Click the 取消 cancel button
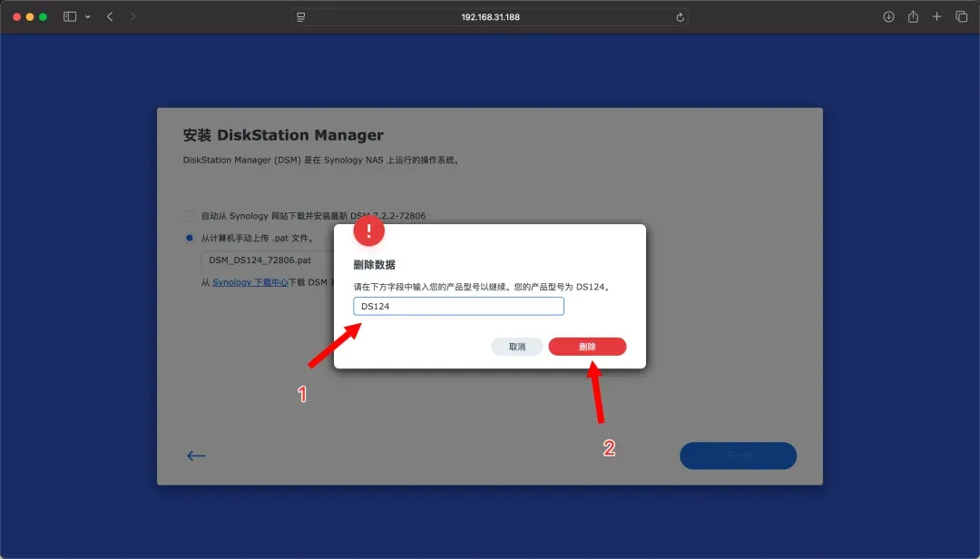 517,347
